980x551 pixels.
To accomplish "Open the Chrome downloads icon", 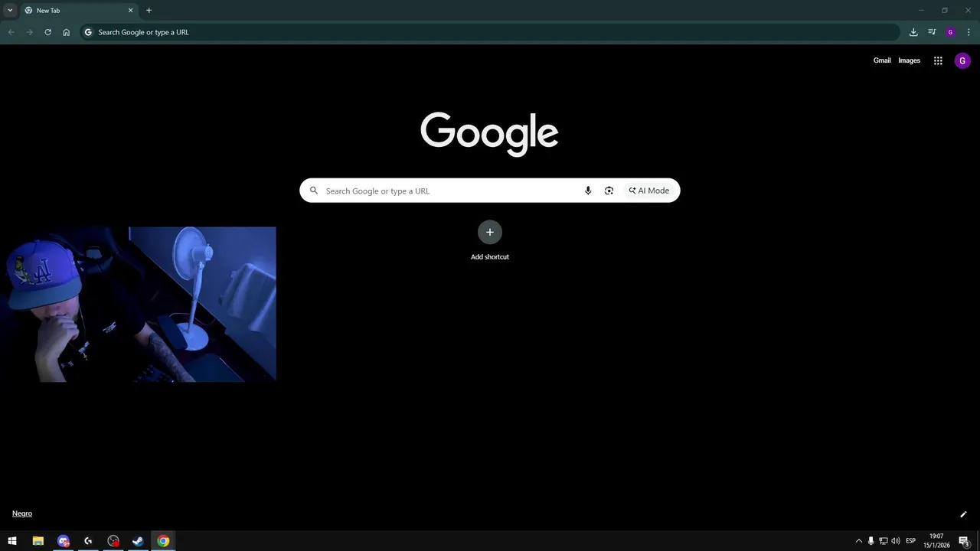I will point(913,32).
